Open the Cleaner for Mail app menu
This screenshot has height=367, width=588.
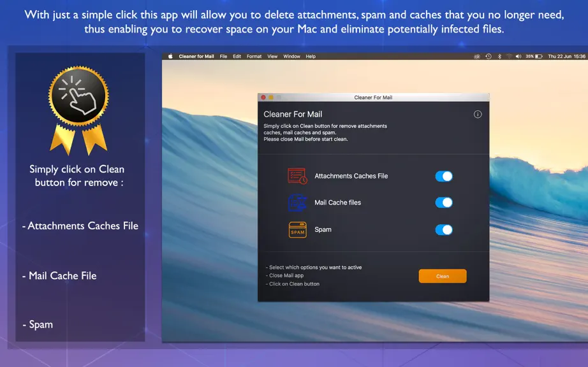(196, 56)
